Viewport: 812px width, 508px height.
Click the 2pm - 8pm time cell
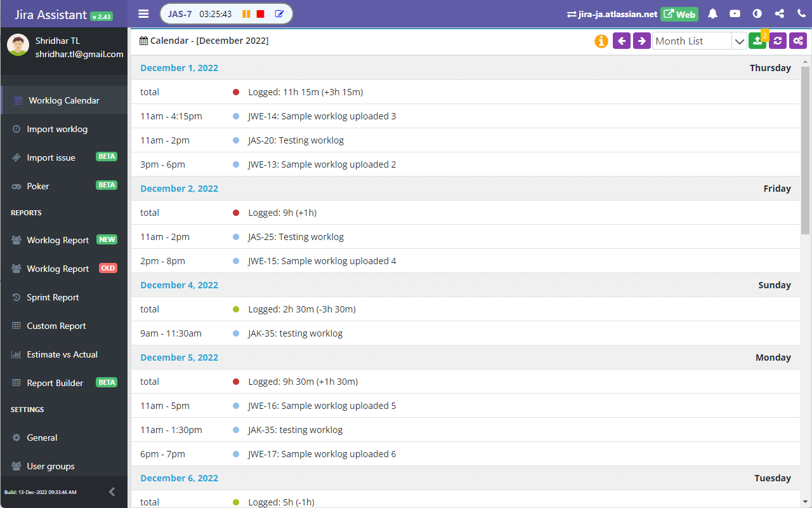[x=162, y=261]
